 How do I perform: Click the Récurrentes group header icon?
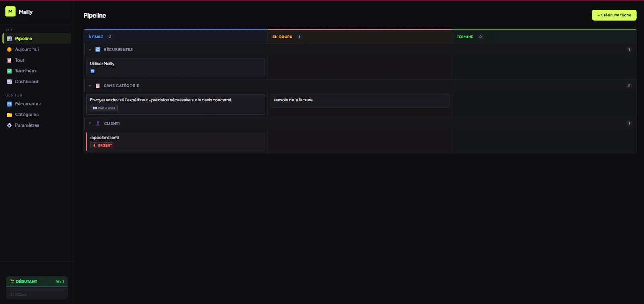point(98,49)
